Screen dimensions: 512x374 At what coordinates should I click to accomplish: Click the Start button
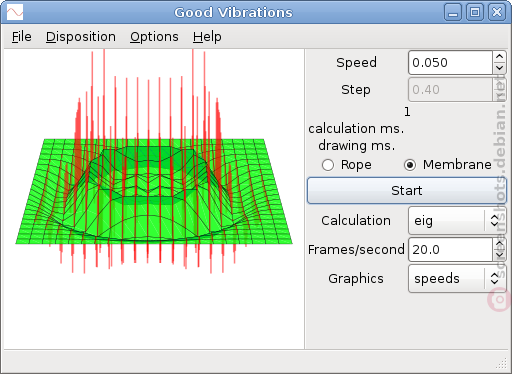pos(407,191)
